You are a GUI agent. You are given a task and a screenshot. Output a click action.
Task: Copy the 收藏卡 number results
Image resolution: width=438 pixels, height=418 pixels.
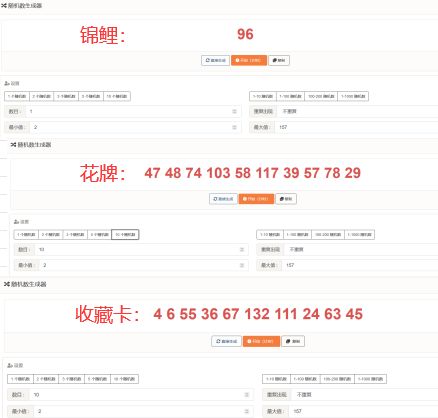tap(293, 341)
